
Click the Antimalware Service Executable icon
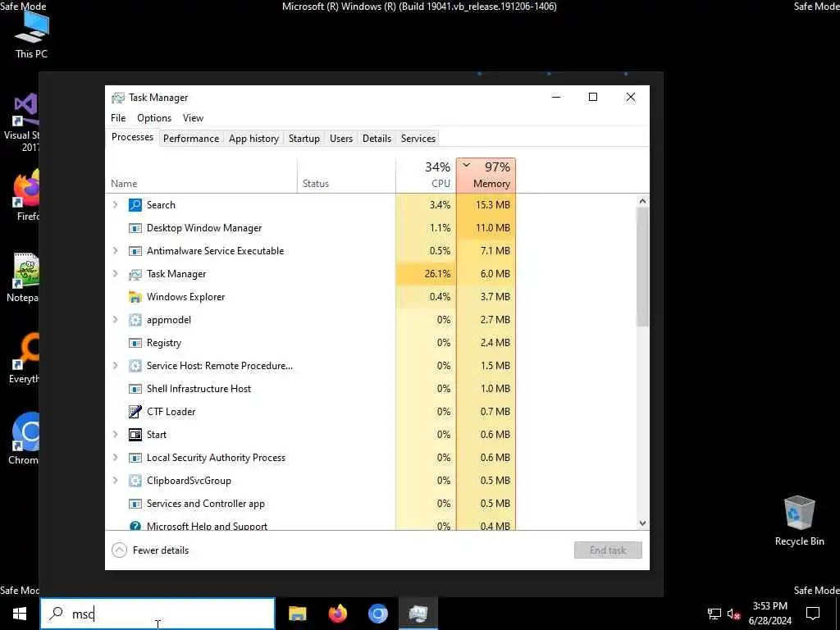(x=135, y=251)
